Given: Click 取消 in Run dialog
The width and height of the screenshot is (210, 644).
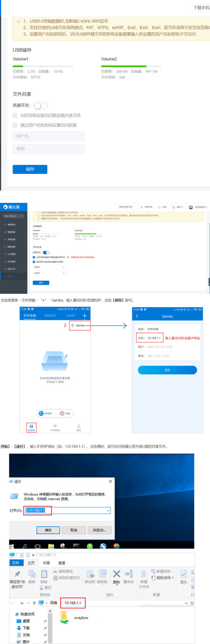Looking at the screenshot, I should click(x=74, y=530).
